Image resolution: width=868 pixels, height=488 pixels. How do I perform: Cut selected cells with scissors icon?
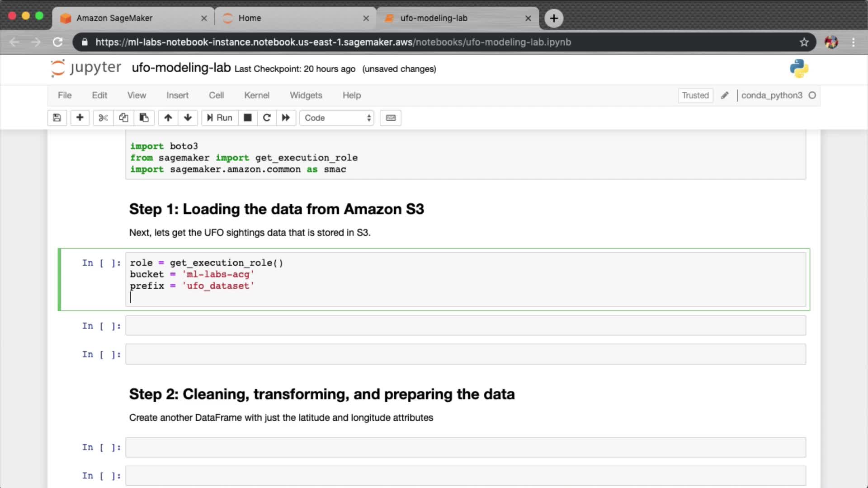[103, 118]
